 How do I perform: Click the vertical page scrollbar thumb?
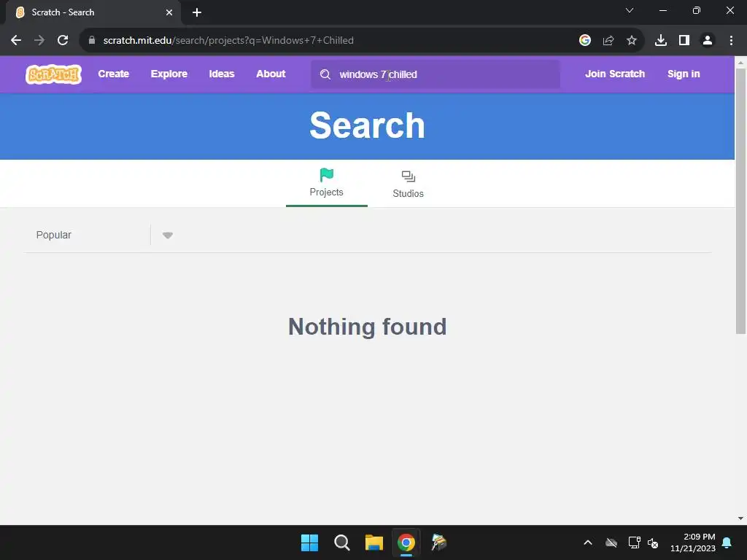741,201
